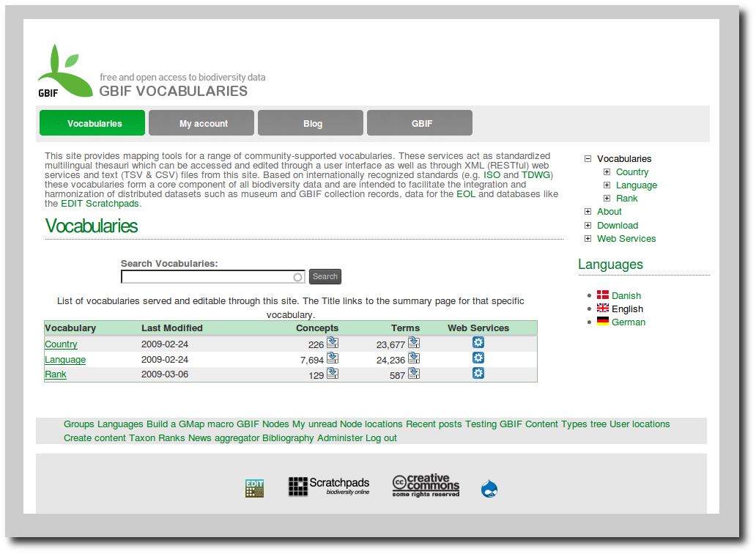
Task: Follow the ISO link in intro text
Action: tap(492, 175)
